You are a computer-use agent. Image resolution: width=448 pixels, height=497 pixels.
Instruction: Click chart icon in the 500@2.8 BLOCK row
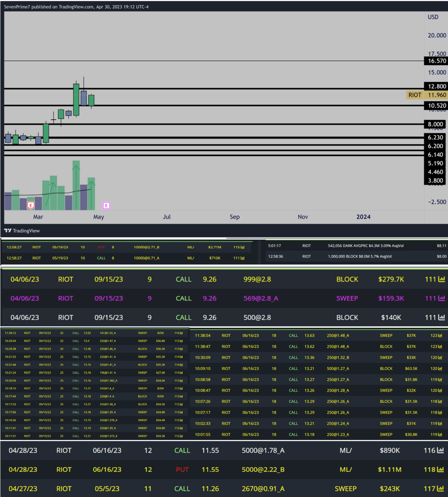tap(441, 317)
